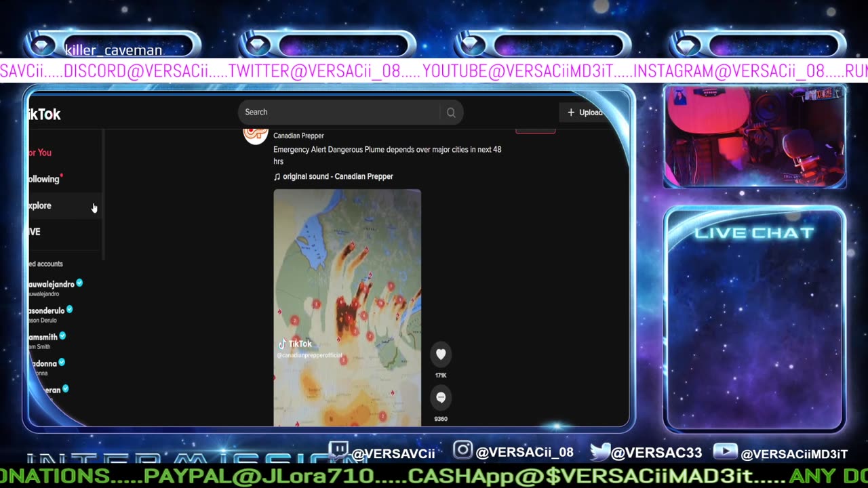This screenshot has width=868, height=488.
Task: Click the Twitch icon in footer
Action: (x=338, y=451)
